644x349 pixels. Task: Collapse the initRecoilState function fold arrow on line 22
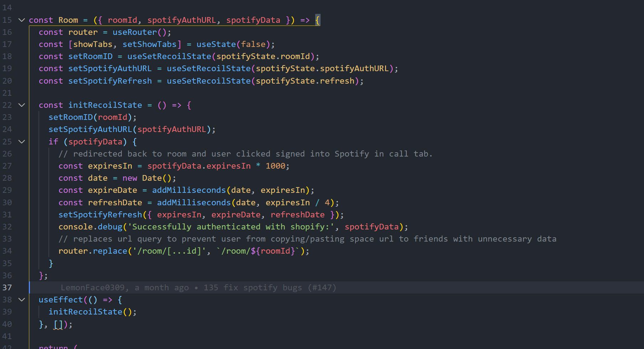tap(21, 105)
